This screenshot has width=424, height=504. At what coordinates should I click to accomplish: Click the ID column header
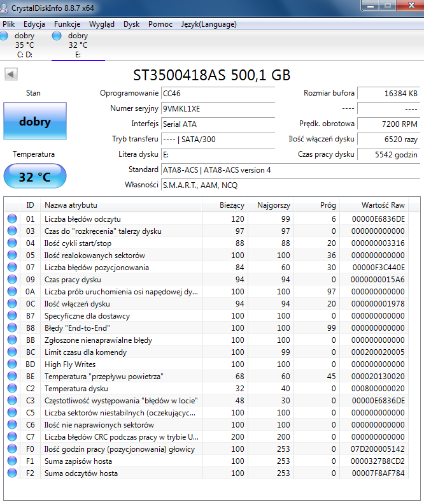pyautogui.click(x=30, y=205)
